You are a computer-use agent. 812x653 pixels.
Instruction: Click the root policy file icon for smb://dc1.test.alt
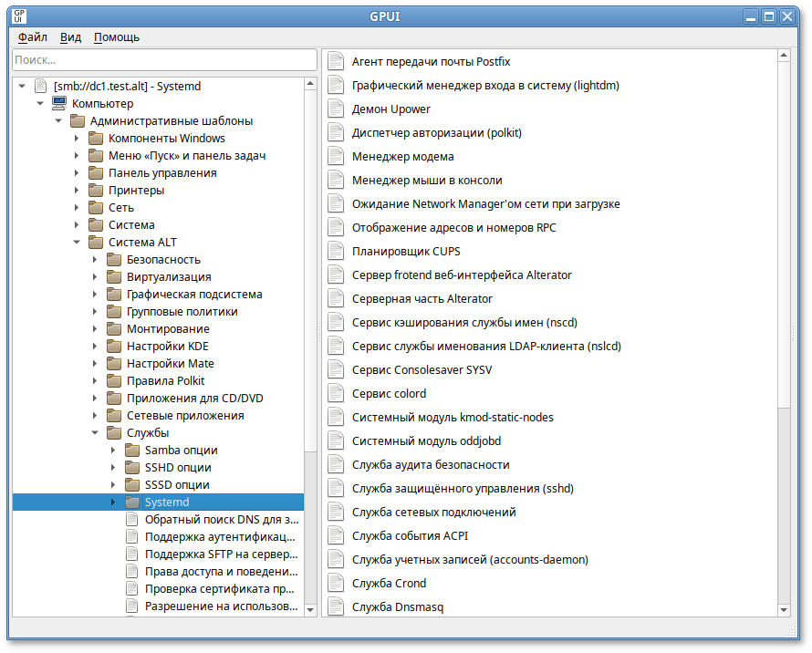[40, 86]
